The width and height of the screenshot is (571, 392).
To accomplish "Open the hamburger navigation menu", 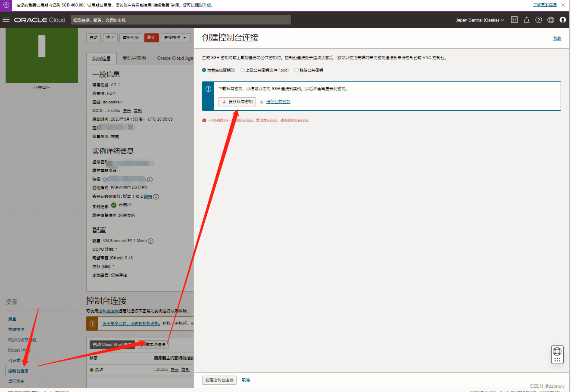I will coord(6,20).
